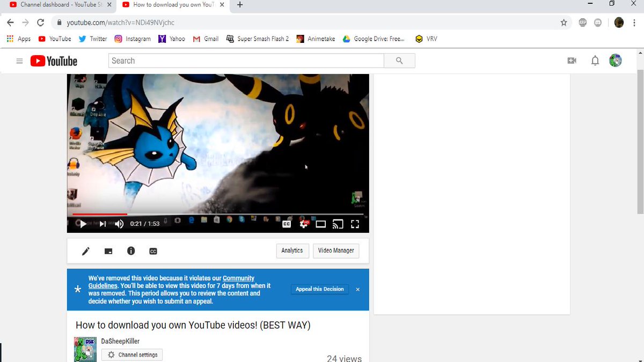The height and width of the screenshot is (362, 644).
Task: Open Chrome three-dot menu
Action: pyautogui.click(x=634, y=23)
